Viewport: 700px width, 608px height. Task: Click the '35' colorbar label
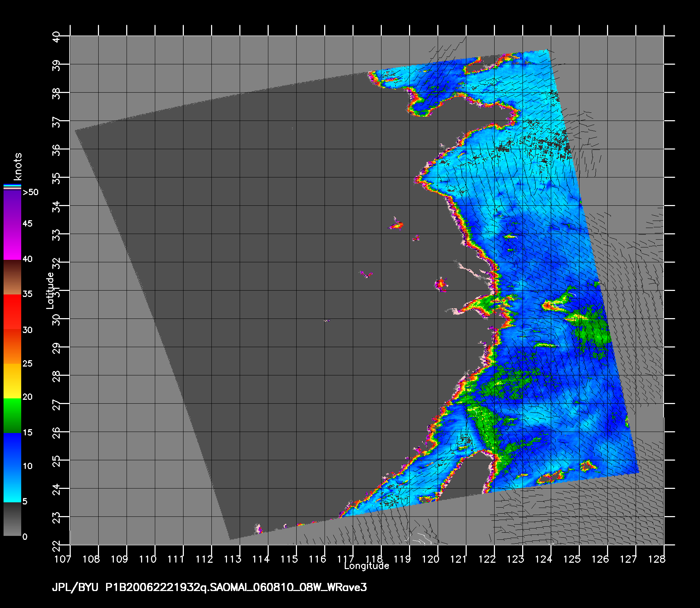coord(27,294)
